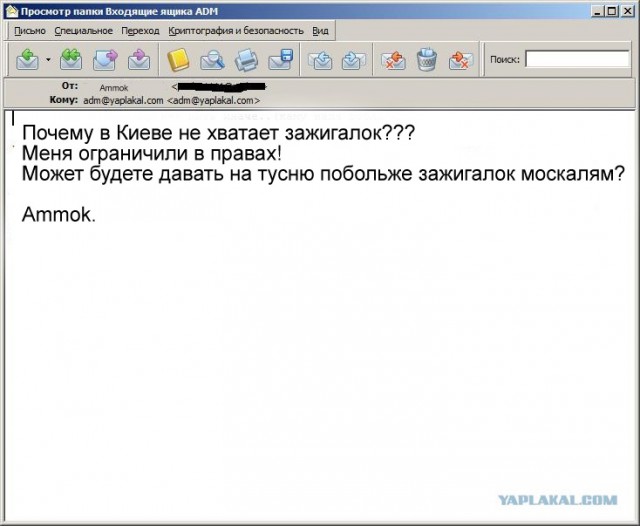
Task: Open the Письмо menu
Action: pos(30,31)
